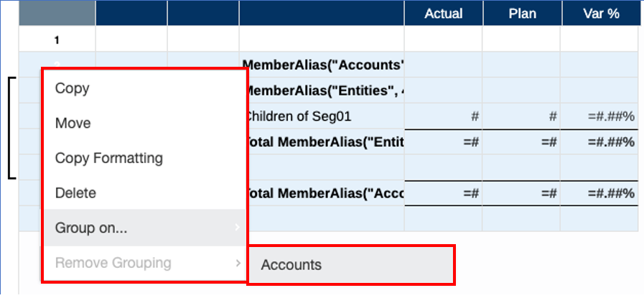Choose Delete from the row menu
The height and width of the screenshot is (298, 644).
(75, 193)
